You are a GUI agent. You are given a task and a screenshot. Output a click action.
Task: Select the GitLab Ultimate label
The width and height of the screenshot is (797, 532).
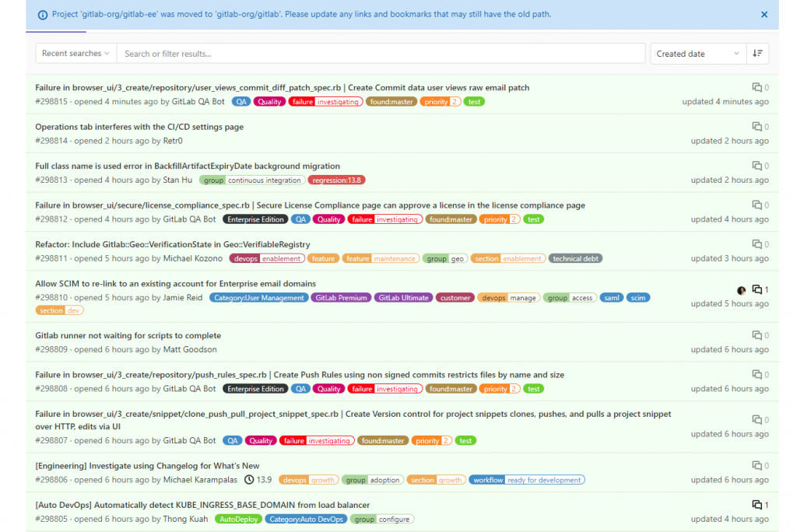pyautogui.click(x=404, y=298)
